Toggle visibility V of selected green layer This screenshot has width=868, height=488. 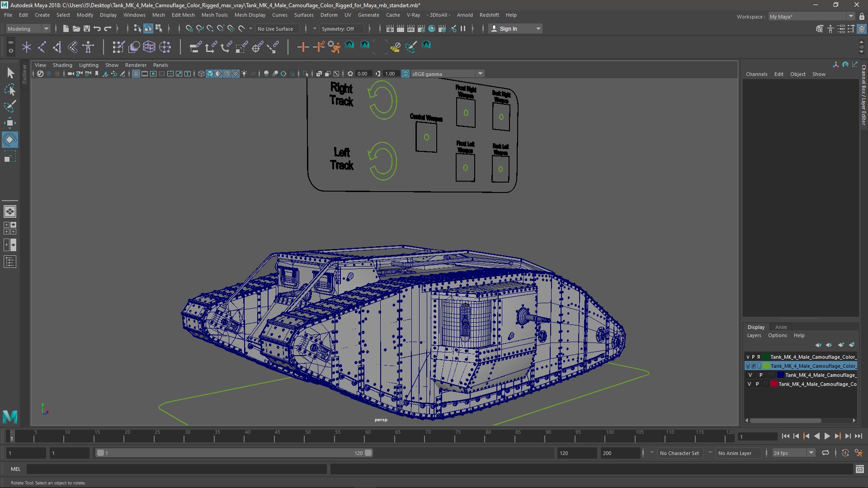(x=748, y=366)
